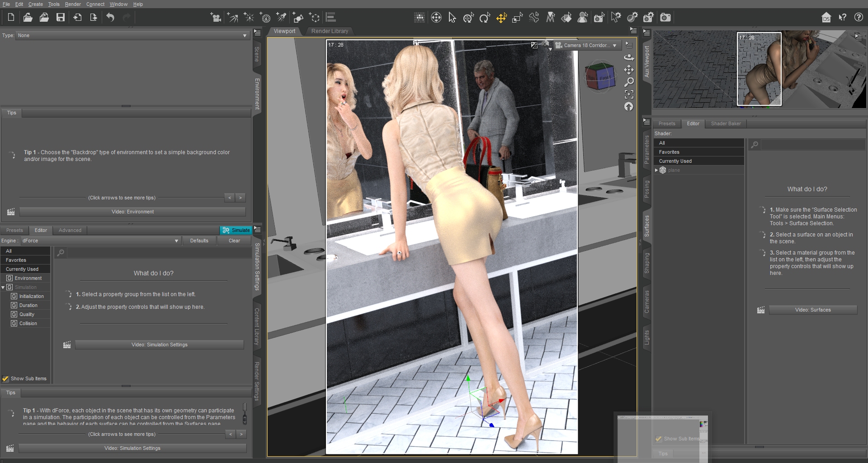Uncheck the Show Sub Items checkbox
Screen dimensions: 868x463
5,379
